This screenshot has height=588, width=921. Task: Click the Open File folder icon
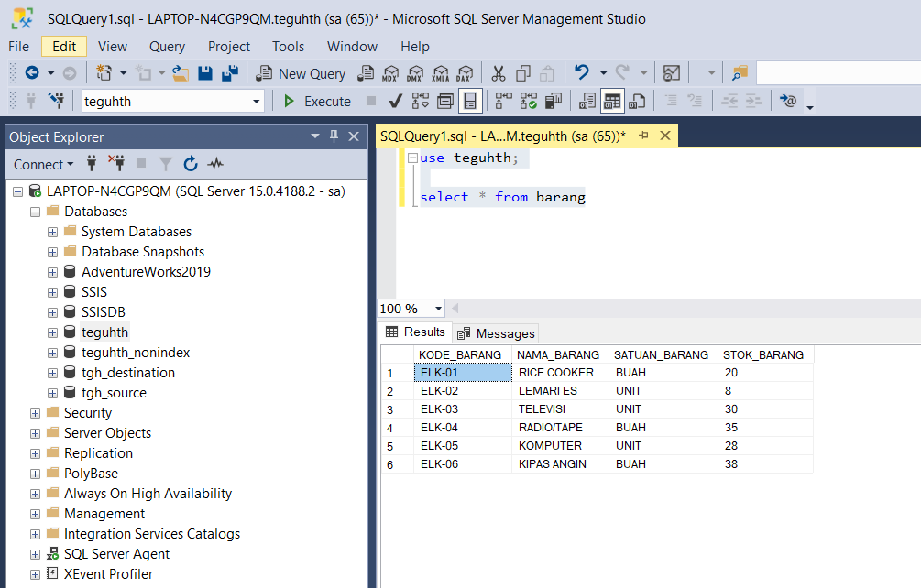(181, 73)
